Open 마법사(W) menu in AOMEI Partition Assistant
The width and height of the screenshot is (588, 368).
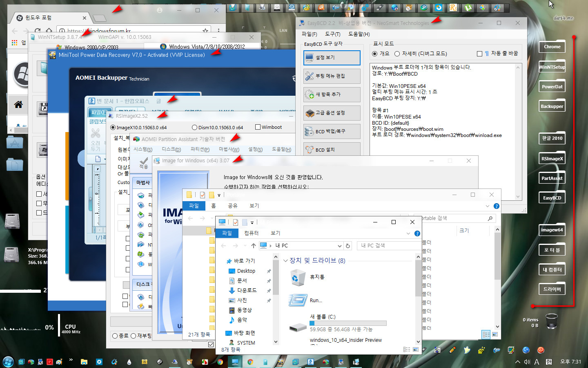[x=229, y=149]
